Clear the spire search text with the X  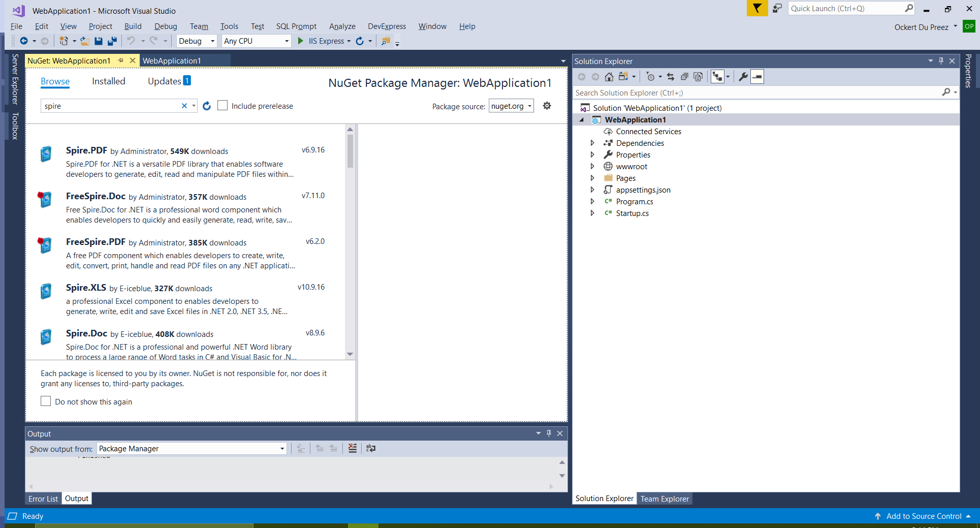tap(184, 106)
